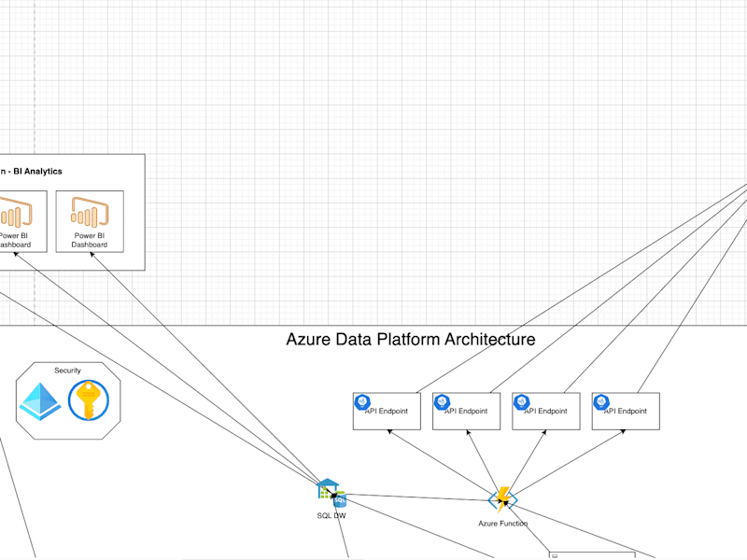Select the fully visible Power BI Dashboard icon
Screen dimensions: 747x560
90,213
